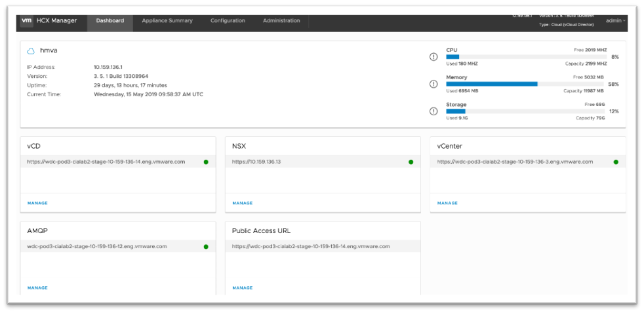
Task: Click the Memory info alert icon
Action: (433, 84)
